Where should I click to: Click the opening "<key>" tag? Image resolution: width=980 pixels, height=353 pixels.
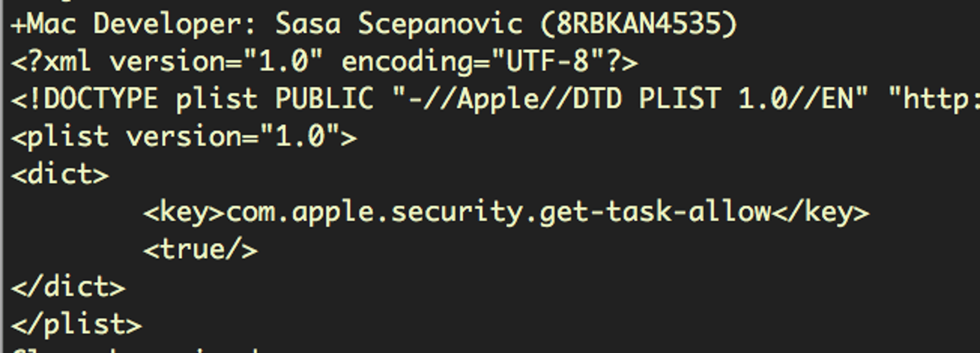(x=184, y=212)
